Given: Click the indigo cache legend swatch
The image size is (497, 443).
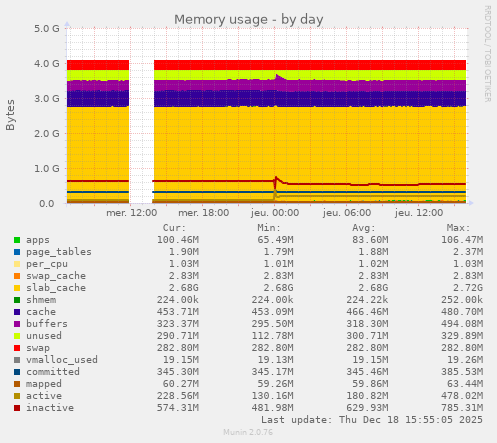Looking at the screenshot, I should [x=17, y=312].
